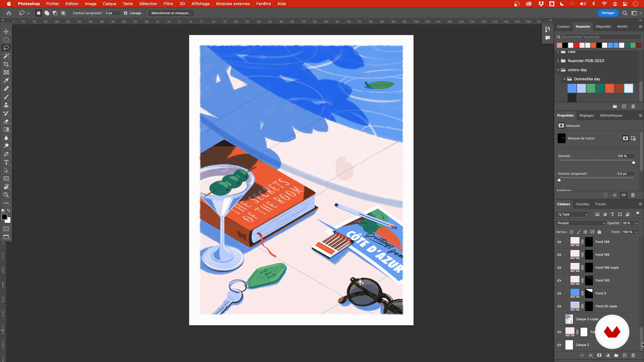Select the Type tool

[6, 162]
